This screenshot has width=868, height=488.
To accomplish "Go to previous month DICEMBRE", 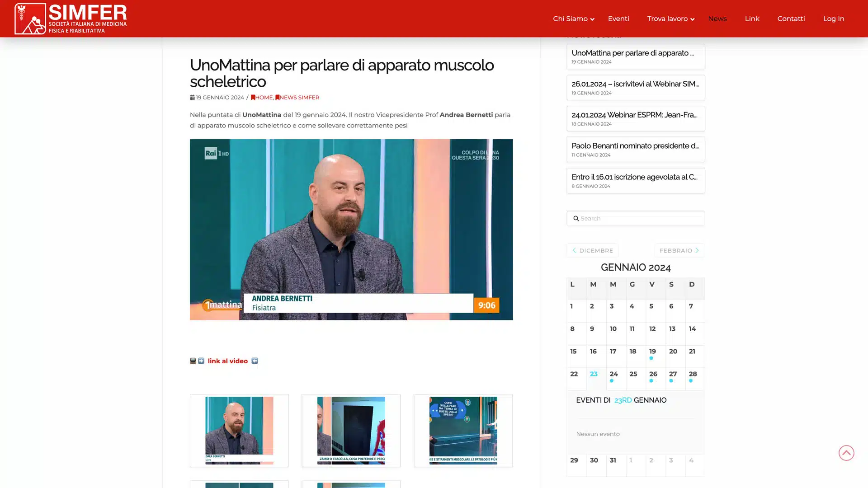I will pos(592,250).
